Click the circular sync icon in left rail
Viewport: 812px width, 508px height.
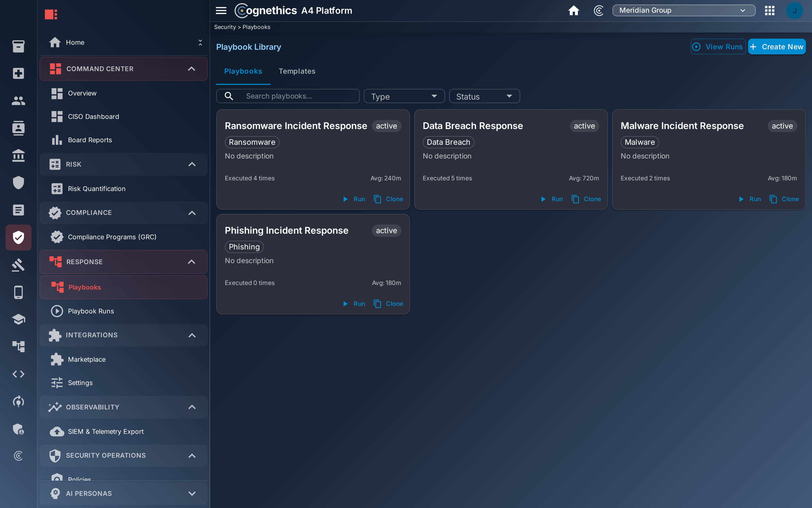pyautogui.click(x=19, y=401)
